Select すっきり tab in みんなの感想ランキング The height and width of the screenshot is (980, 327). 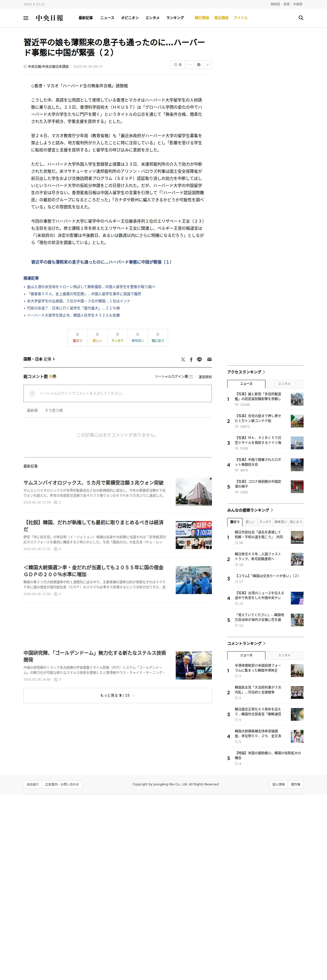pos(265,522)
